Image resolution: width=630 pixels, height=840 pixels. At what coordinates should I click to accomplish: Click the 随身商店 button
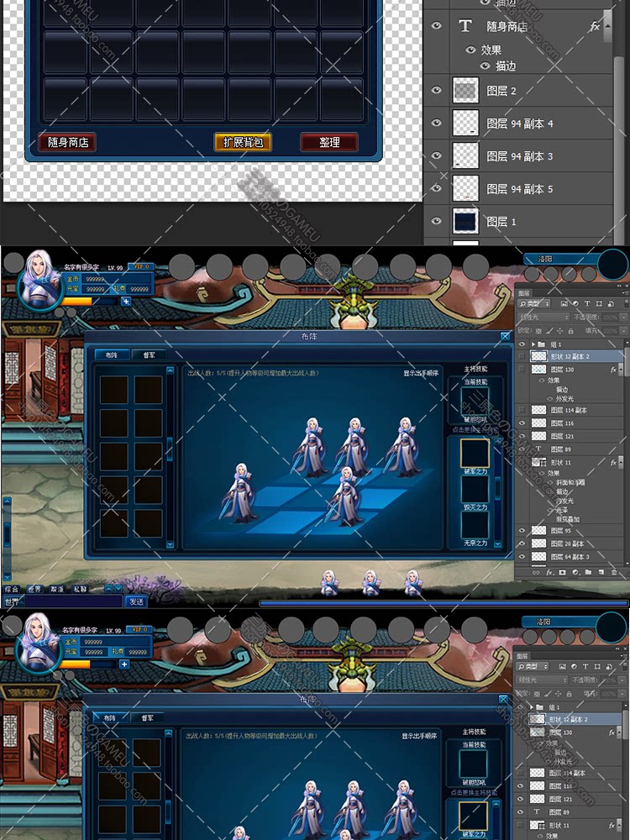67,142
